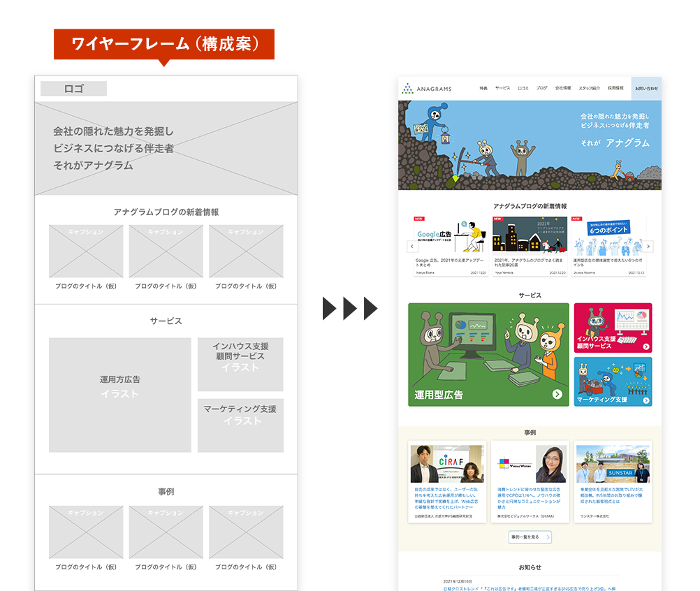The image size is (700, 591).
Task: Click the arrow icon on the インハウス支援顧問サービス tile
Action: (x=647, y=346)
